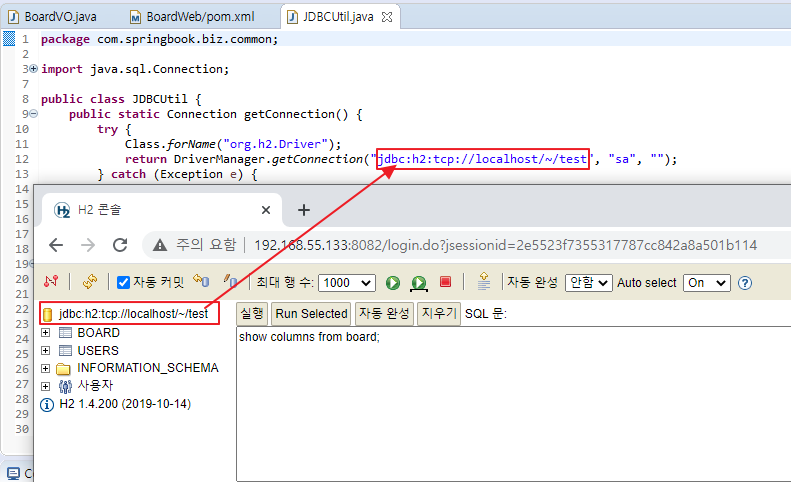Viewport: 791px width, 482px height.
Task: Click the 사용자 users icon
Action: click(x=65, y=387)
